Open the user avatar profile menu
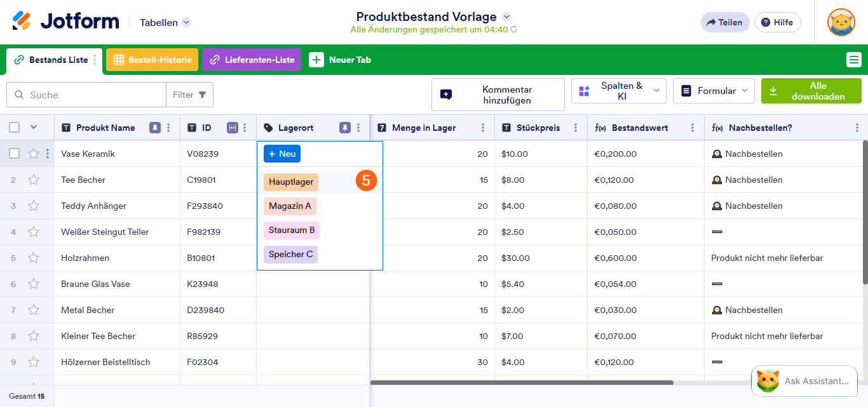Image resolution: width=868 pixels, height=407 pixels. tap(841, 22)
